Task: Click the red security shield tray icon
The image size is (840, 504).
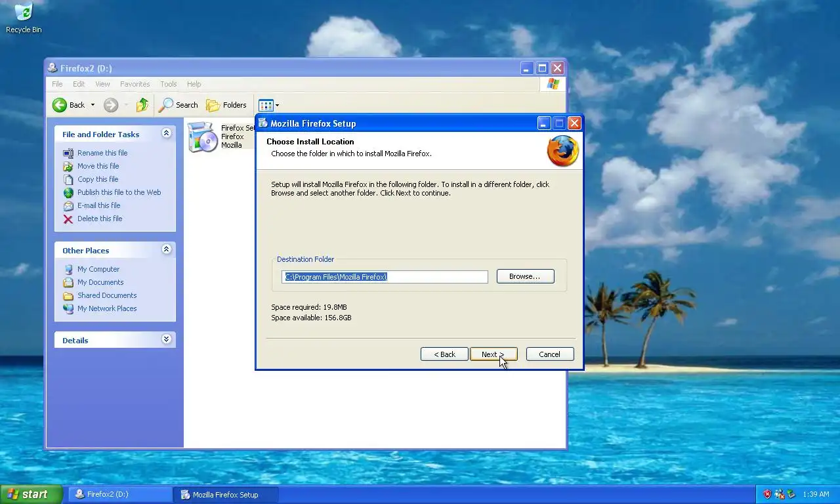Action: point(767,494)
